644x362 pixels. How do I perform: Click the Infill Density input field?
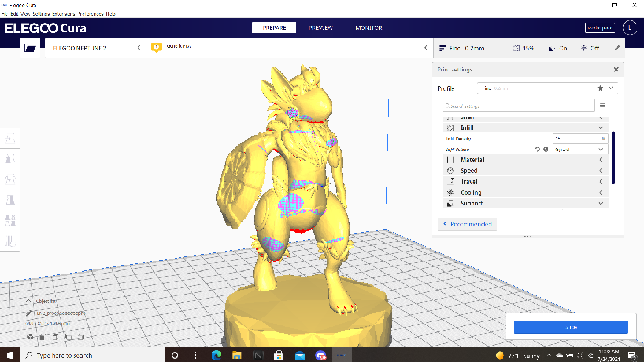click(581, 138)
